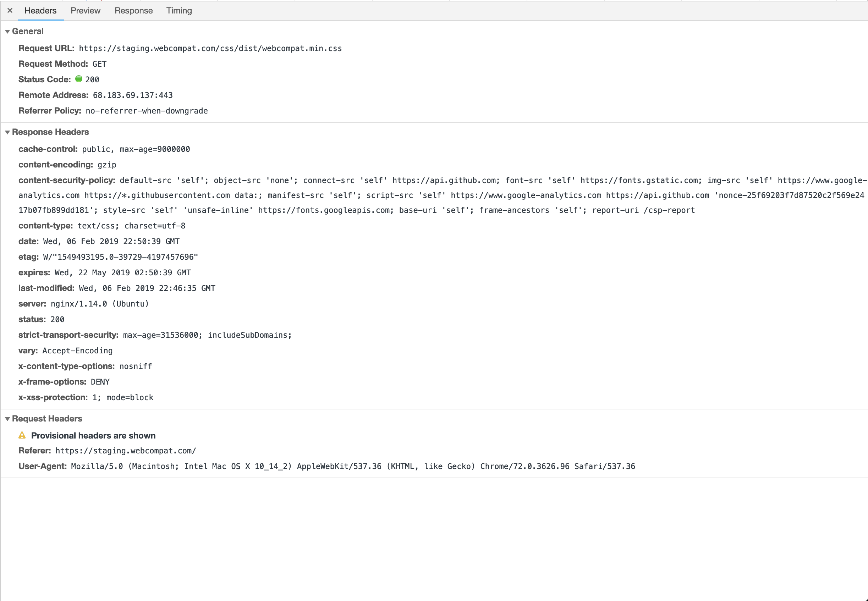This screenshot has width=868, height=601.
Task: Collapse the Request Headers section
Action: pos(7,419)
